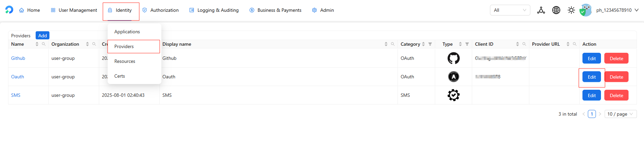
Task: Add a new provider
Action: (42, 36)
